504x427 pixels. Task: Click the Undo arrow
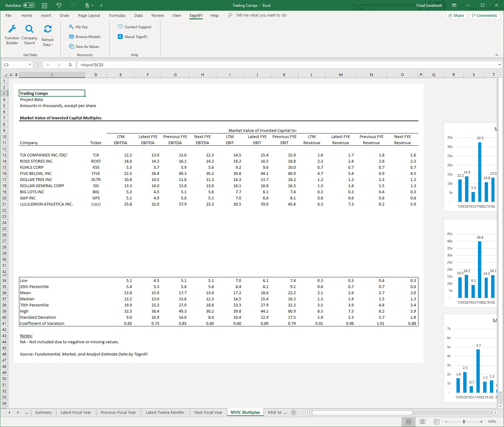(x=59, y=6)
